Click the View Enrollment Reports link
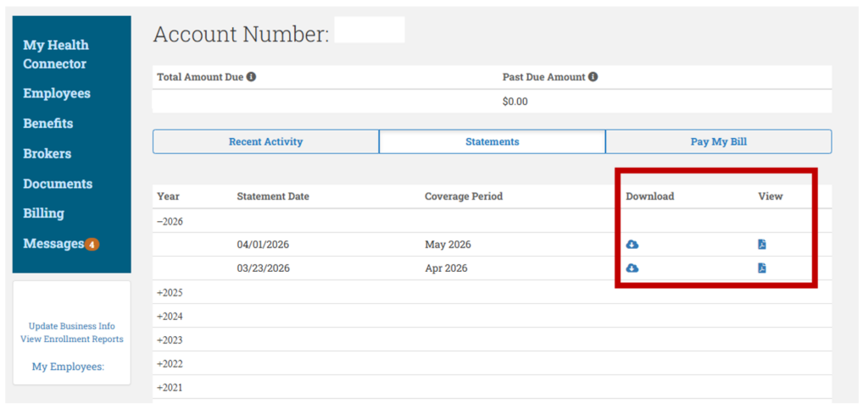 (x=72, y=339)
